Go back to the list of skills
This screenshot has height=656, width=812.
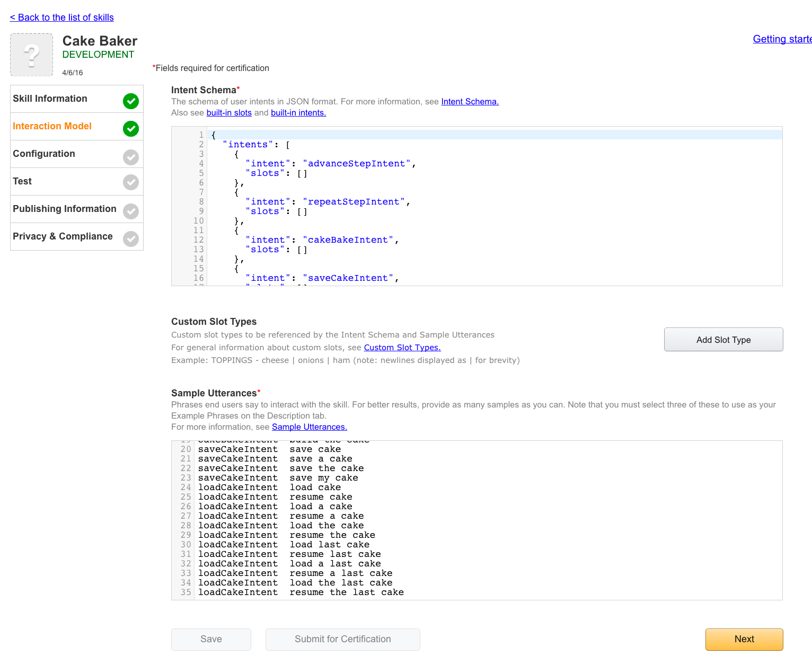tap(61, 17)
